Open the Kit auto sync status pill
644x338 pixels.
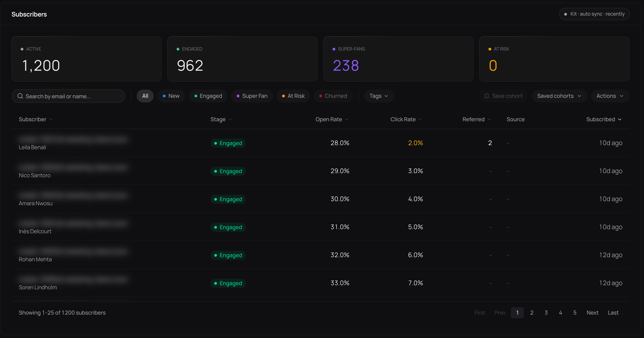pos(594,14)
